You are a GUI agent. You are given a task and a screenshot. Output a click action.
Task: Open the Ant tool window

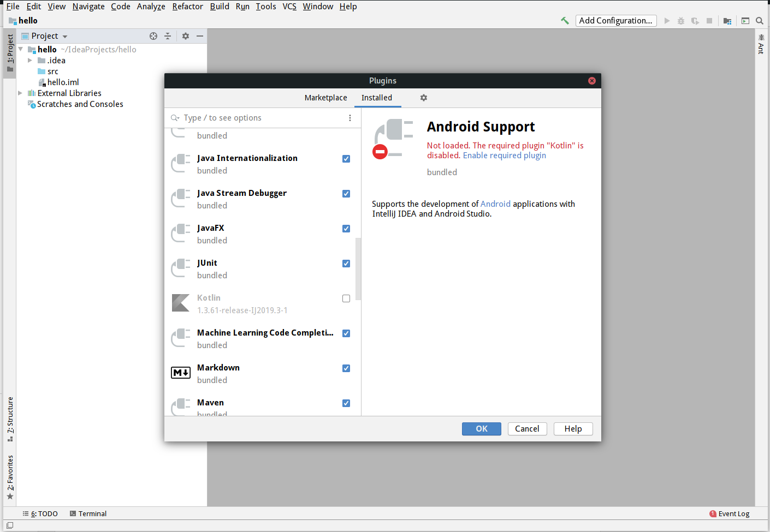tap(761, 44)
